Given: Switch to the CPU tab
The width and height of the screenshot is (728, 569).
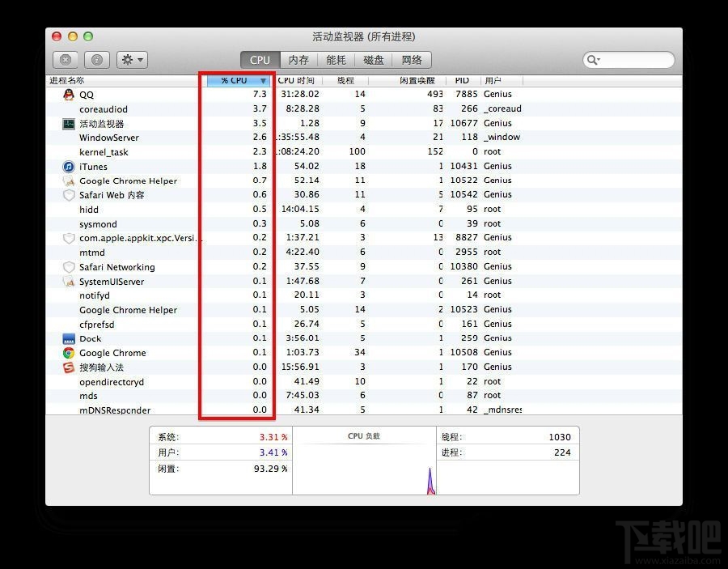Looking at the screenshot, I should tap(260, 60).
